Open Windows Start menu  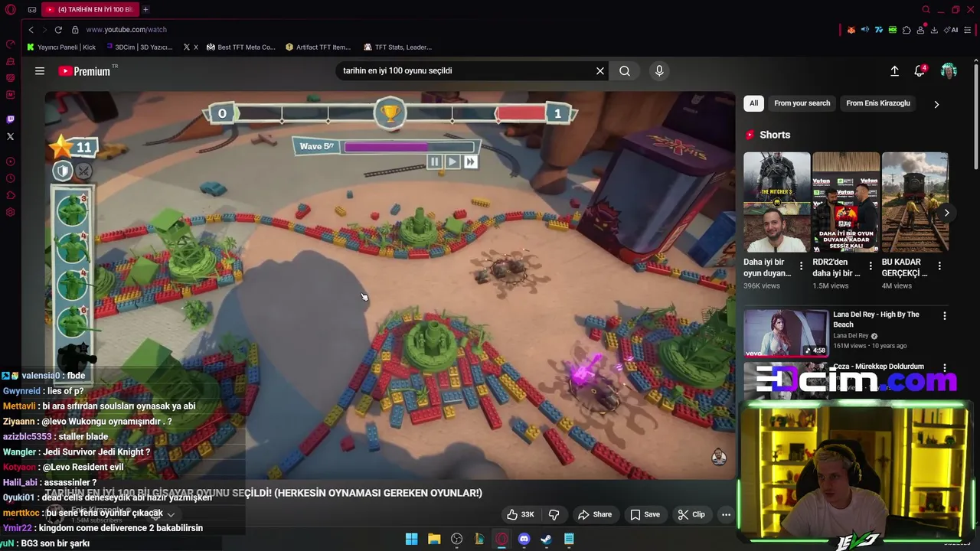pyautogui.click(x=411, y=539)
